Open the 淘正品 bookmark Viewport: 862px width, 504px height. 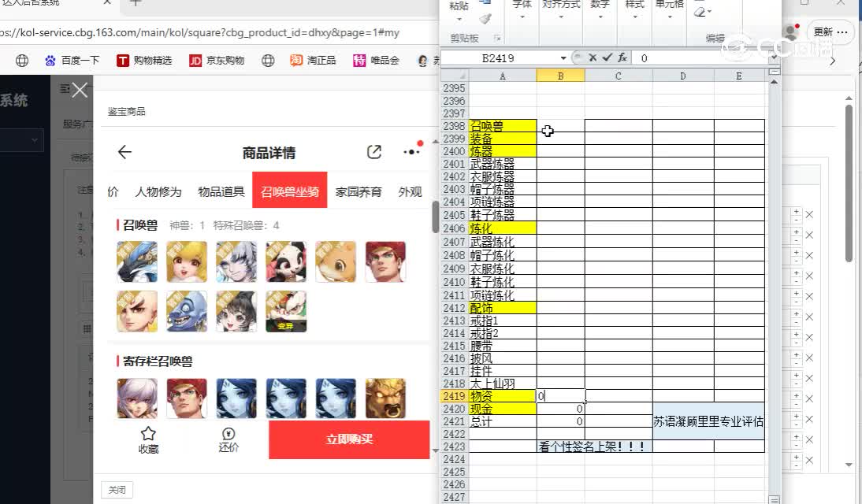tap(313, 61)
